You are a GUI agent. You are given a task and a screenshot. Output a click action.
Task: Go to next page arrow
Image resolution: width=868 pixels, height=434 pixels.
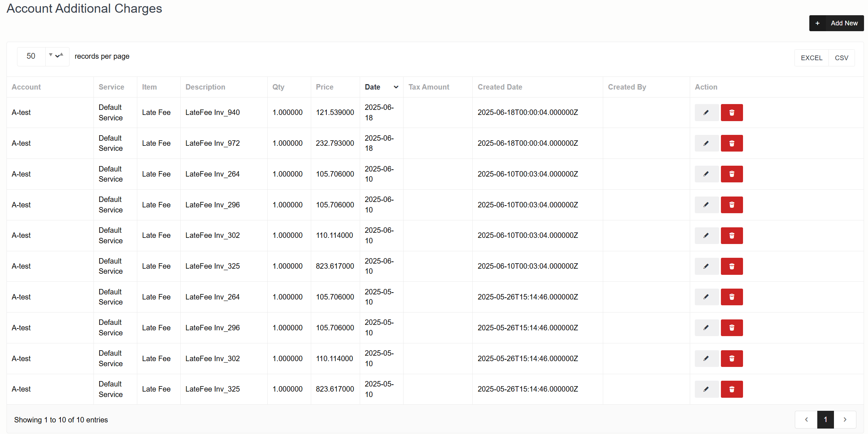click(x=845, y=419)
